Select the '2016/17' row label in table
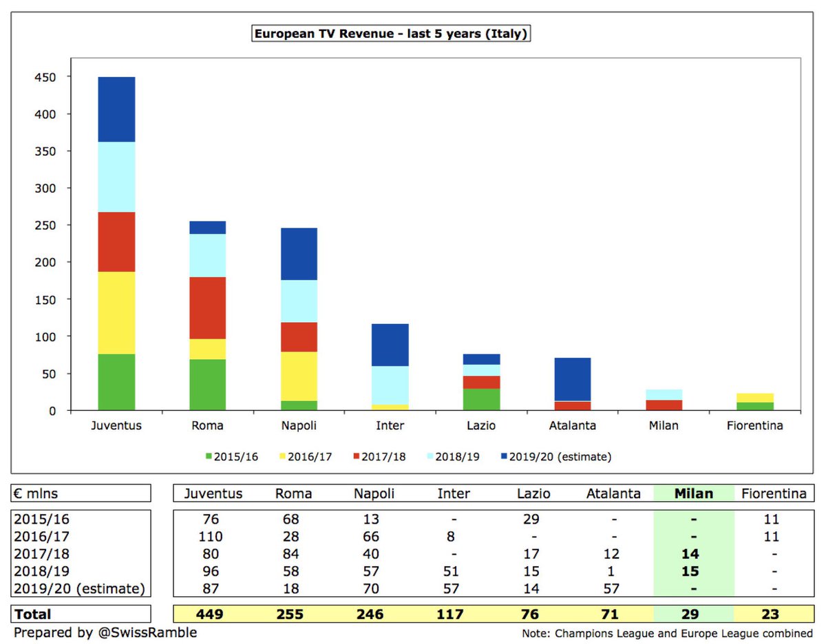The image size is (826, 644). [x=43, y=537]
